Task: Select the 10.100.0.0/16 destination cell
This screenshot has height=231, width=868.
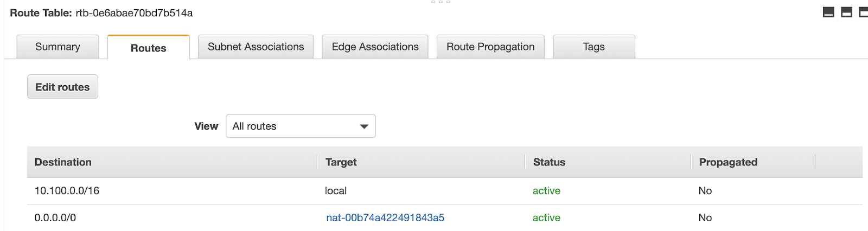Action: click(67, 191)
